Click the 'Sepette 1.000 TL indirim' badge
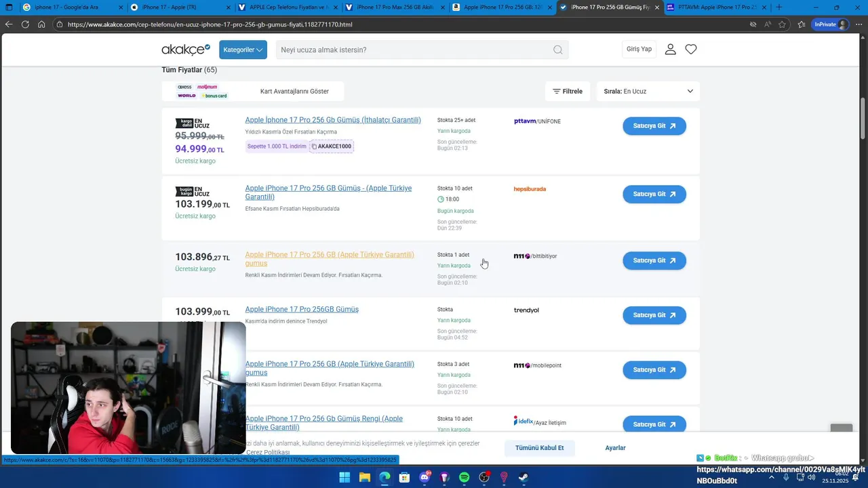Screen dimensions: 868x488 277,146
